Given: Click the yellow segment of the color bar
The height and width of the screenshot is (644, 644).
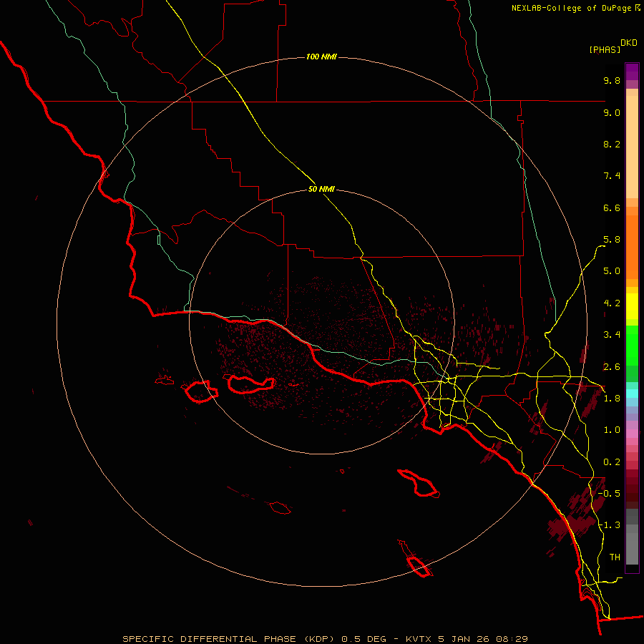Looking at the screenshot, I should 632,306.
